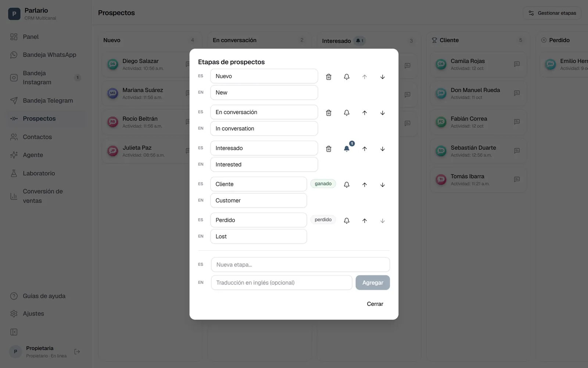Collapse the sidebar with panel icon
Screen dimensions: 588x368
(14, 332)
